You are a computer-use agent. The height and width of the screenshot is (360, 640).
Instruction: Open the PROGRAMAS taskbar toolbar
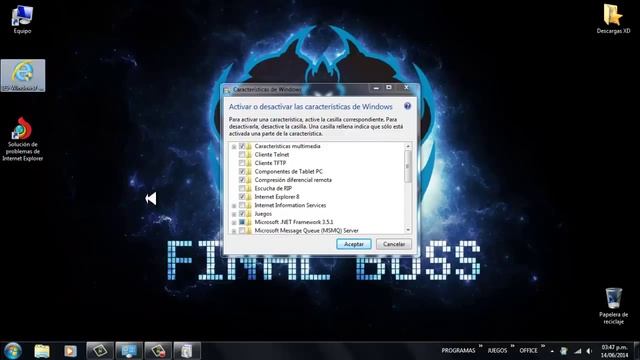tap(458, 351)
